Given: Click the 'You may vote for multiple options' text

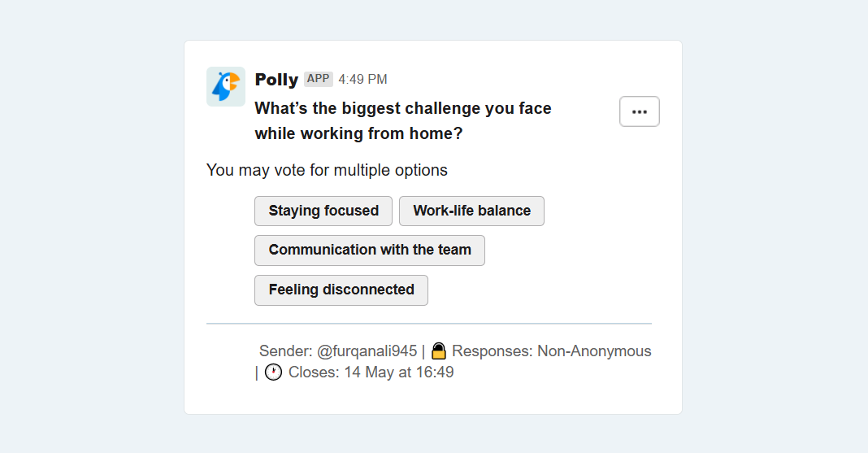Looking at the screenshot, I should (327, 170).
